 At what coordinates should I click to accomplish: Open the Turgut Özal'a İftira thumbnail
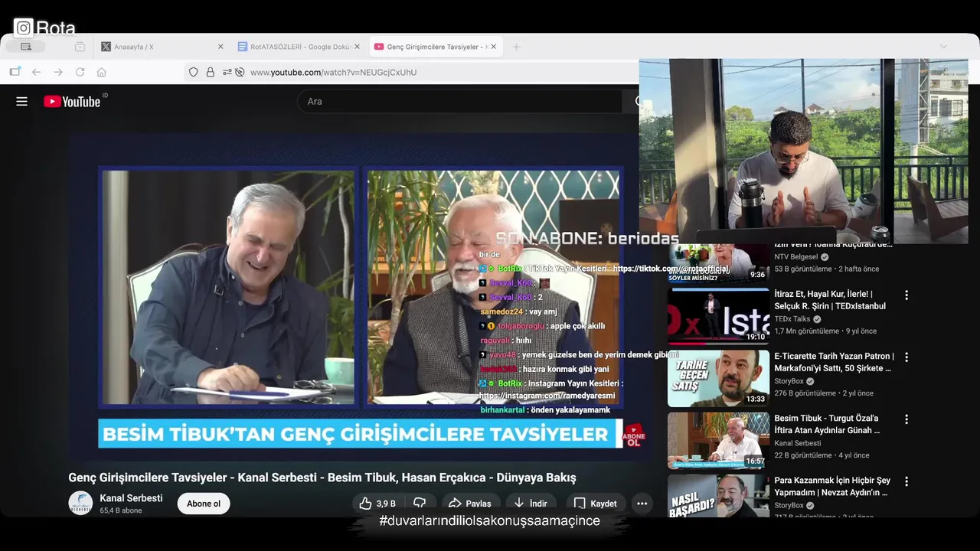pos(718,440)
